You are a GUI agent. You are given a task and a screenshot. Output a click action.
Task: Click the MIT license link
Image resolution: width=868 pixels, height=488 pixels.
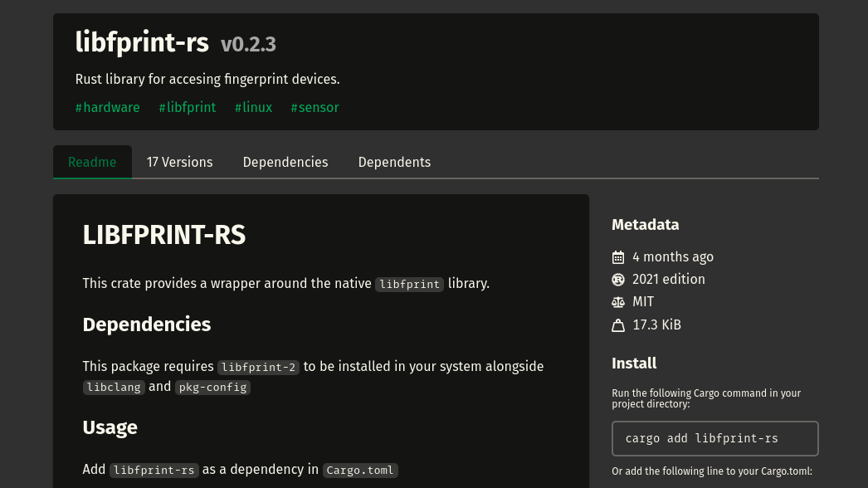643,302
